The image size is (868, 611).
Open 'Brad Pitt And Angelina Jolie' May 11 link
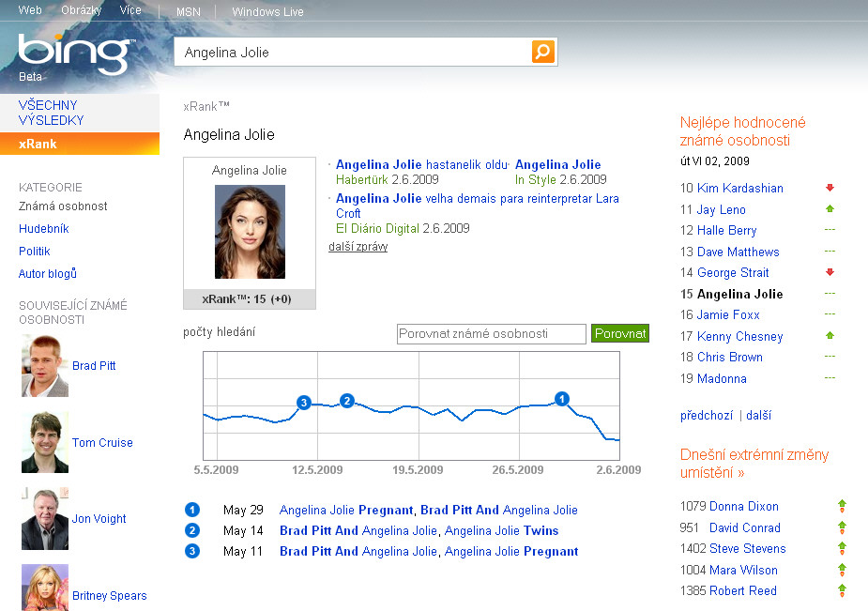pos(358,551)
